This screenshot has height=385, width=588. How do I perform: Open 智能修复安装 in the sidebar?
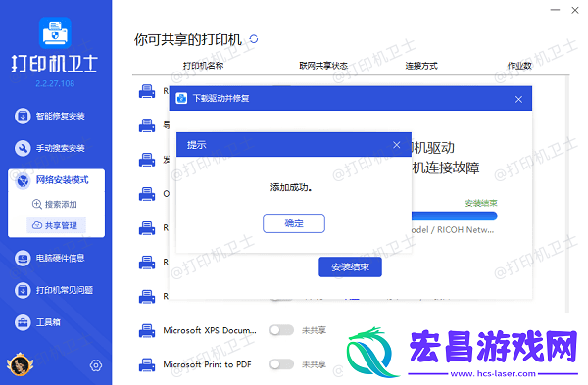51,116
